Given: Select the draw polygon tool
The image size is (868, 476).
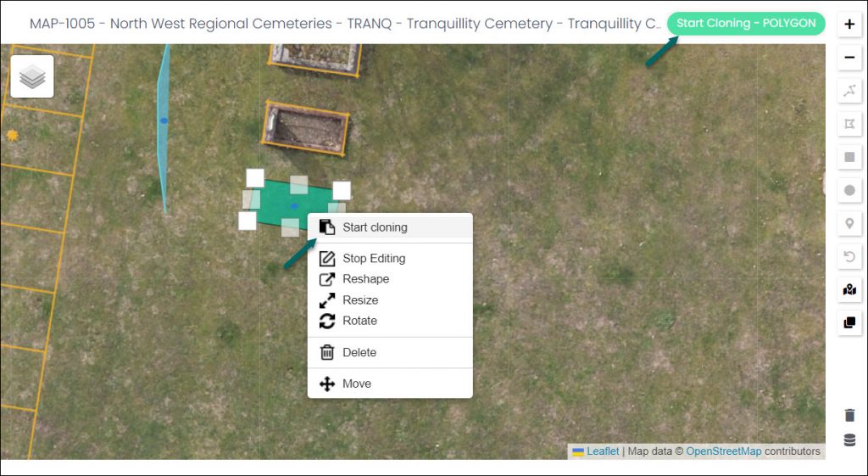Looking at the screenshot, I should (x=849, y=124).
